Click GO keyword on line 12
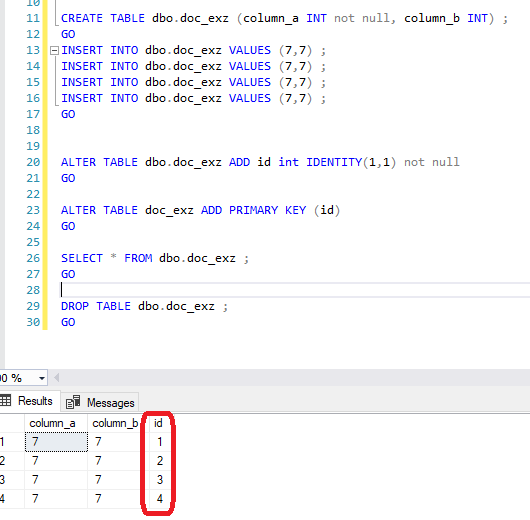This screenshot has height=520, width=530. (x=68, y=34)
